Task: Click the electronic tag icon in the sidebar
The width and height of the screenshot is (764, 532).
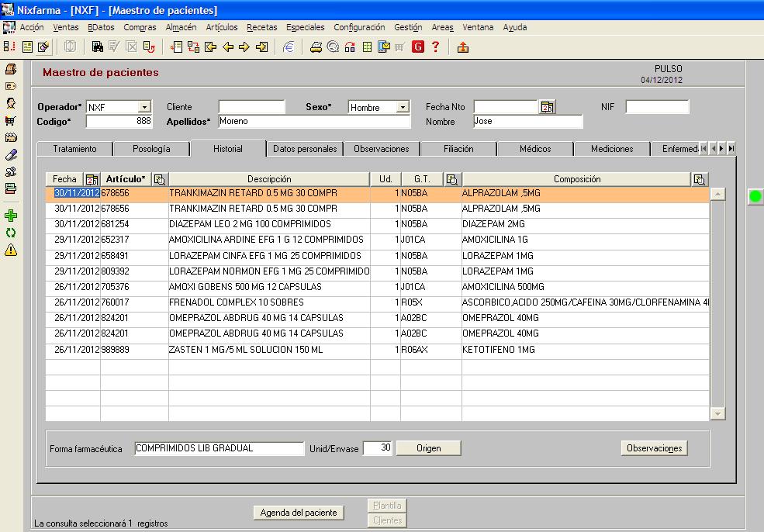Action: [x=11, y=86]
